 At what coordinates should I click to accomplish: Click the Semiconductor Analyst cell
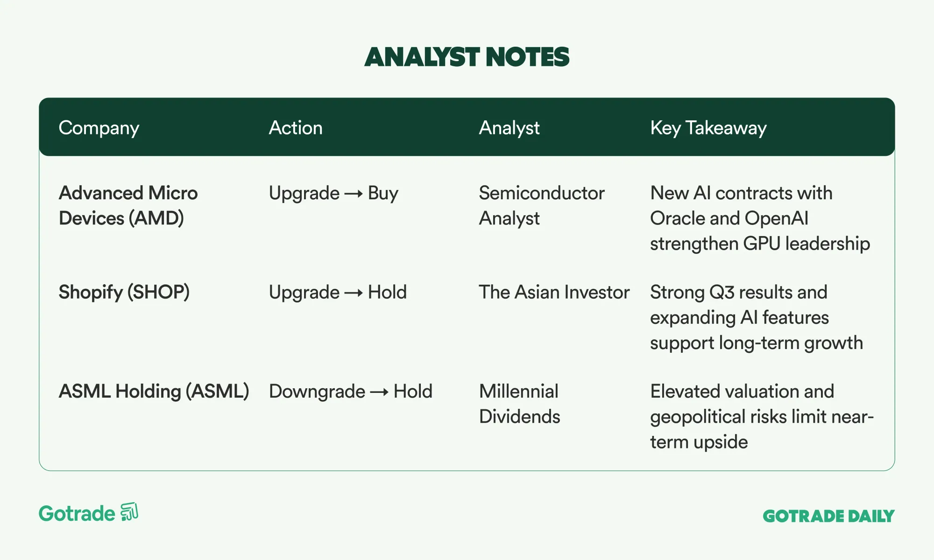542,206
